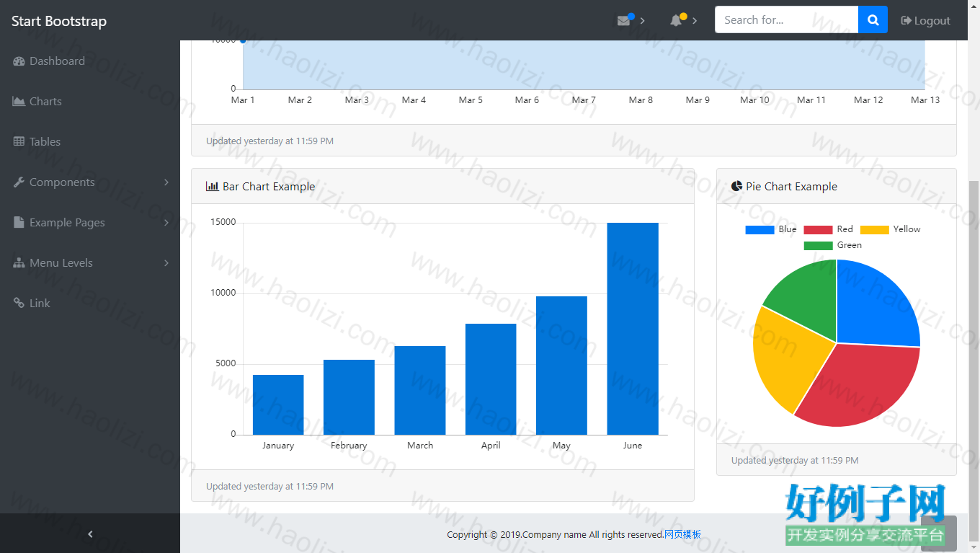980x553 pixels.
Task: Click the Pie Chart Example heading text
Action: pyautogui.click(x=791, y=186)
